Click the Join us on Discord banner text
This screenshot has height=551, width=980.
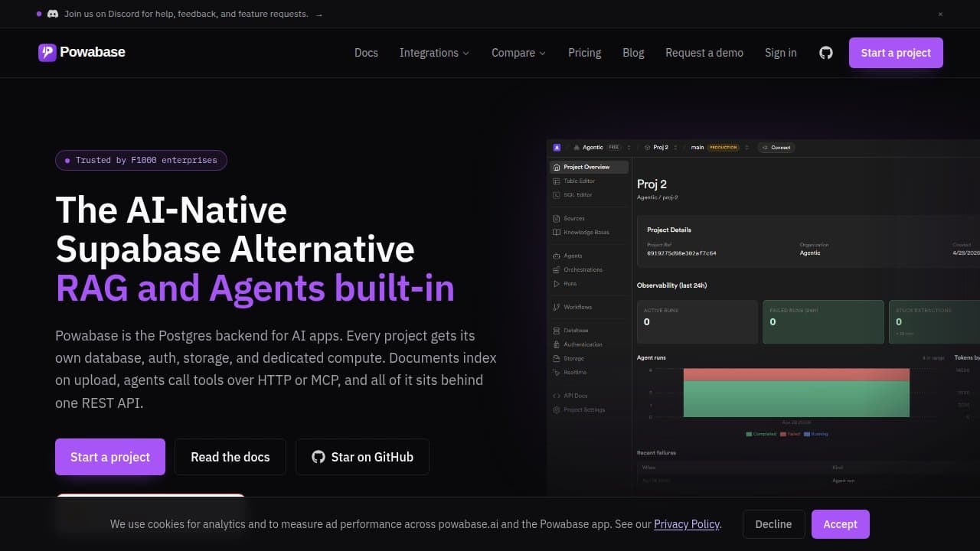pyautogui.click(x=186, y=14)
